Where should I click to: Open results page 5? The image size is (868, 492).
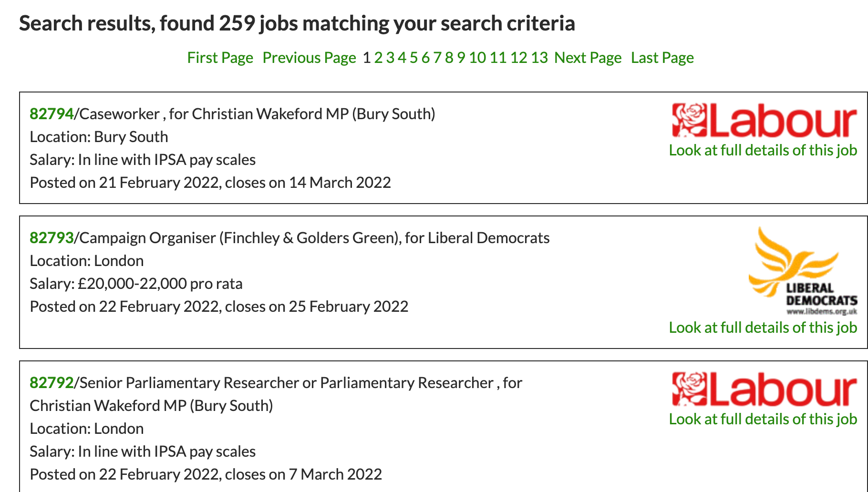point(413,58)
